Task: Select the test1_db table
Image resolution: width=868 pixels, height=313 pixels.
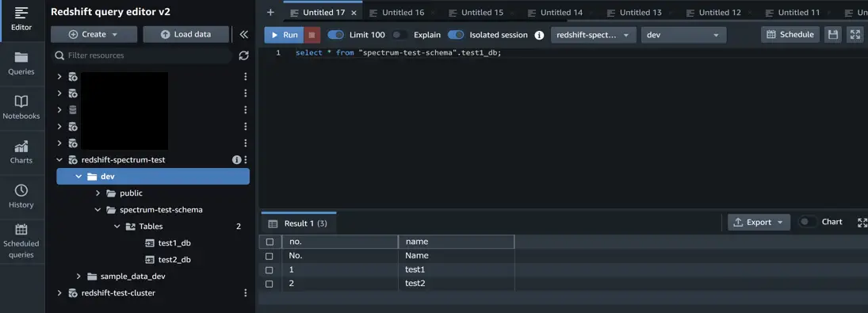Action: point(174,242)
